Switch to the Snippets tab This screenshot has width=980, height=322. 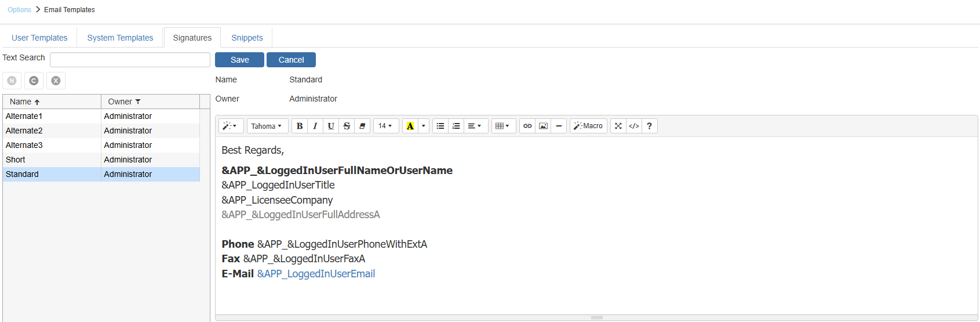coord(247,38)
